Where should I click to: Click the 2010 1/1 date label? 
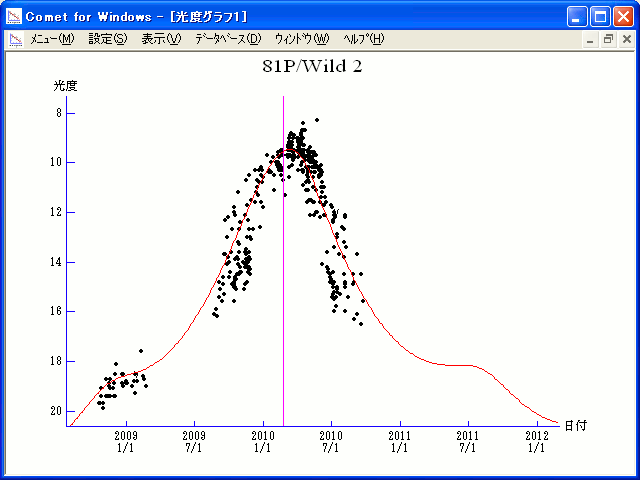click(x=263, y=442)
